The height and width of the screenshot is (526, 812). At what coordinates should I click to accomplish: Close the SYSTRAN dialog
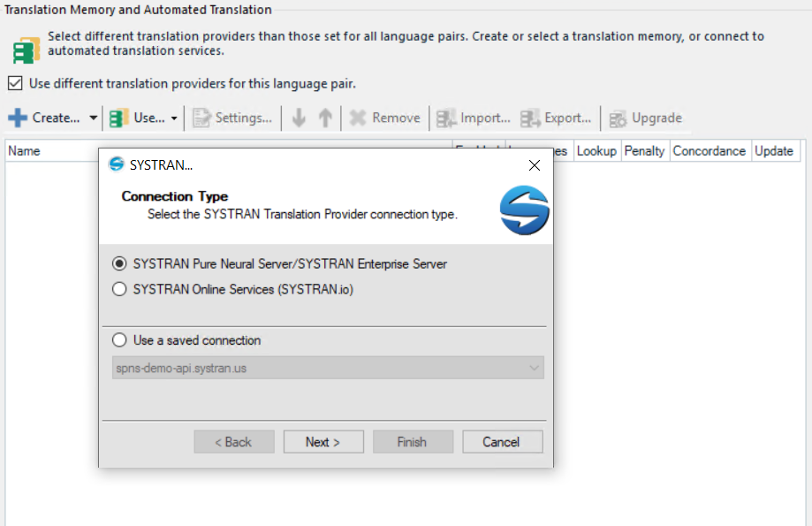click(x=535, y=165)
